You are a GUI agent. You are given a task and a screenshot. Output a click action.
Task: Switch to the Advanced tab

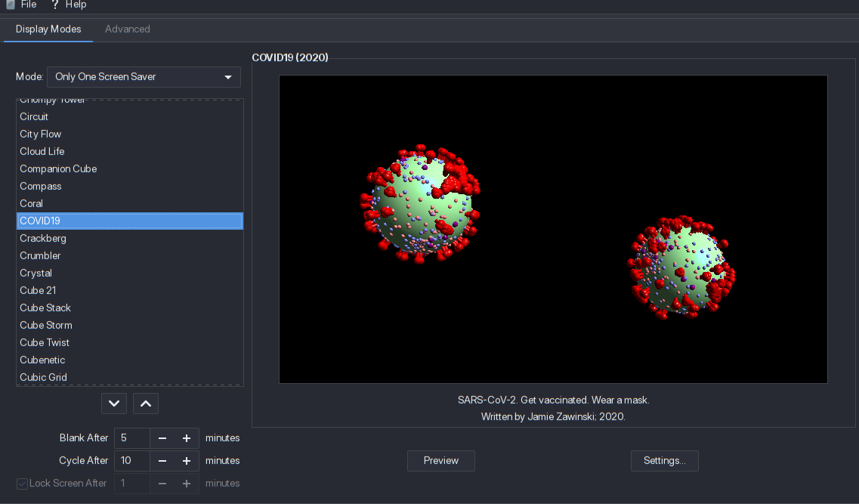[127, 29]
